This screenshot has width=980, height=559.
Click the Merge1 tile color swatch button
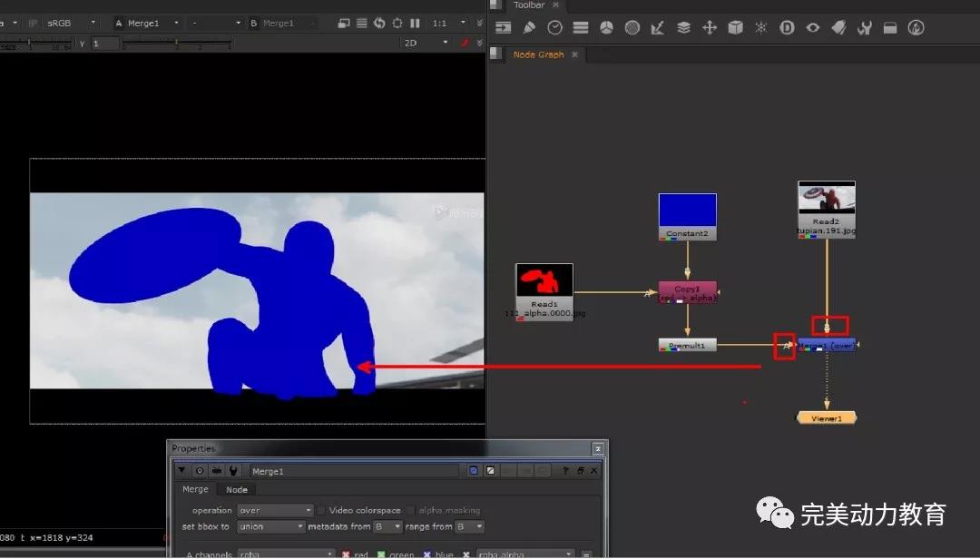point(491,471)
